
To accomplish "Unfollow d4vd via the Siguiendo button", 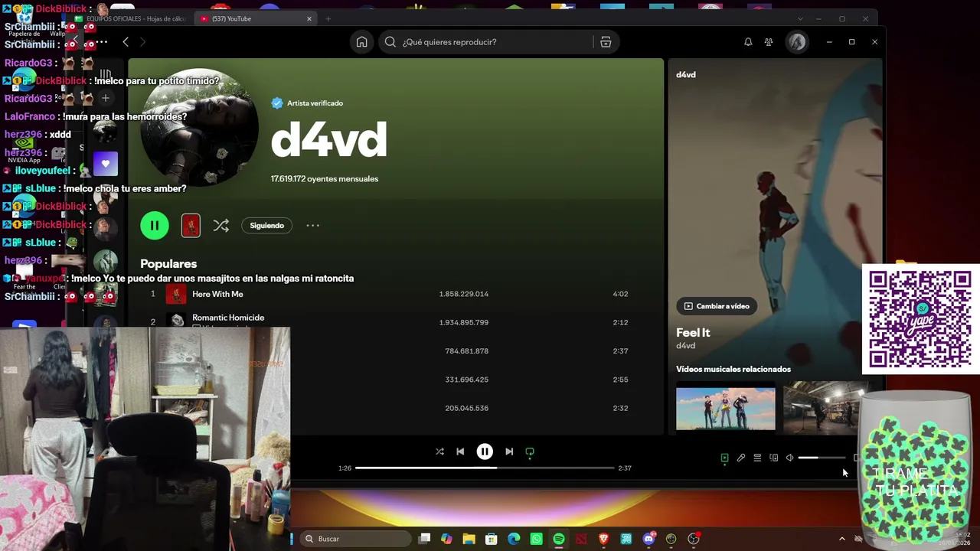I will click(266, 226).
